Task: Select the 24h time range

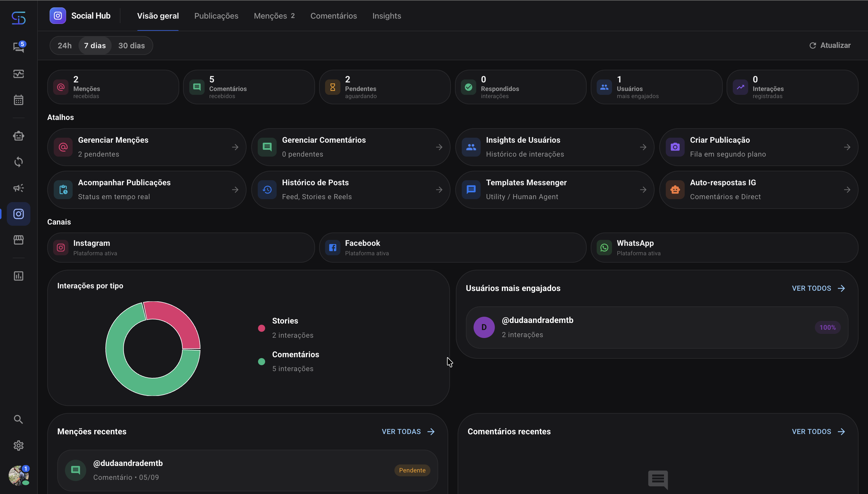Action: (65, 45)
